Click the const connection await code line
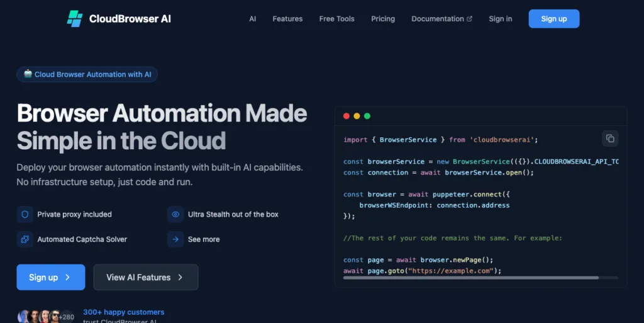This screenshot has width=644, height=323. click(x=438, y=173)
